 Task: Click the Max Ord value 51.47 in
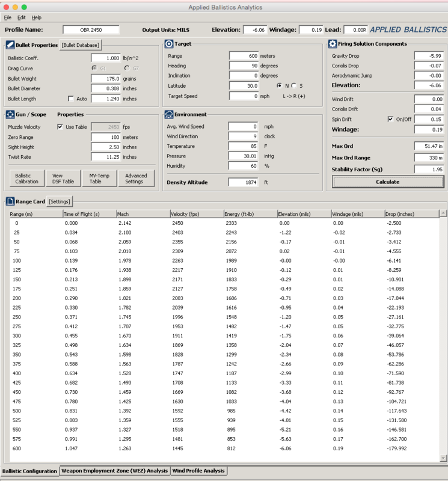click(429, 146)
